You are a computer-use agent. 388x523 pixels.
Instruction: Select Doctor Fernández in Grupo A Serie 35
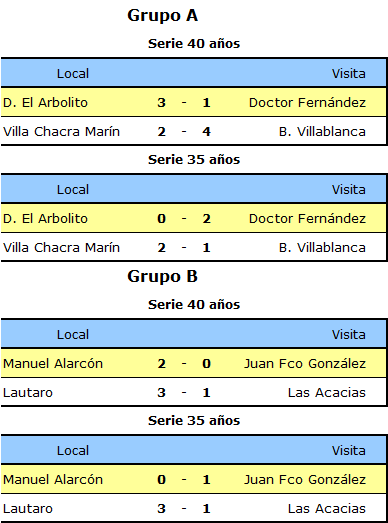pyautogui.click(x=307, y=219)
